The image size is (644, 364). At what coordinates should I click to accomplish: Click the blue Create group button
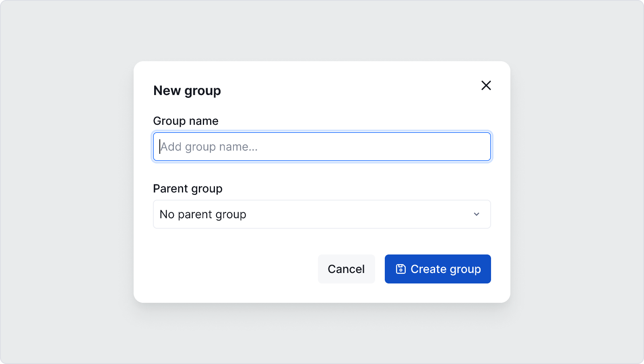[438, 269]
